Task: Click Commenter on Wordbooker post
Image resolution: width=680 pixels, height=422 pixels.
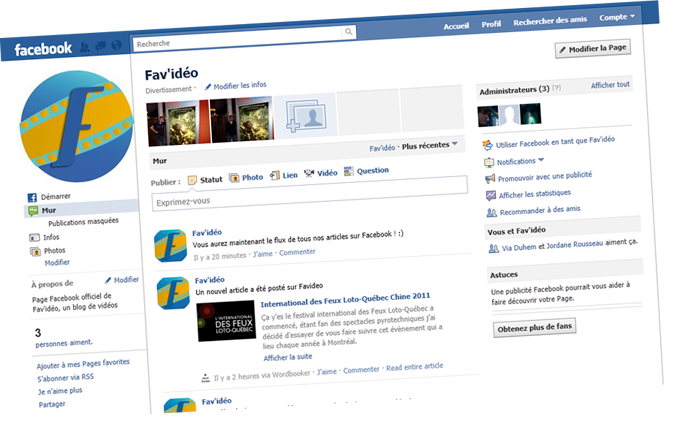Action: point(361,370)
